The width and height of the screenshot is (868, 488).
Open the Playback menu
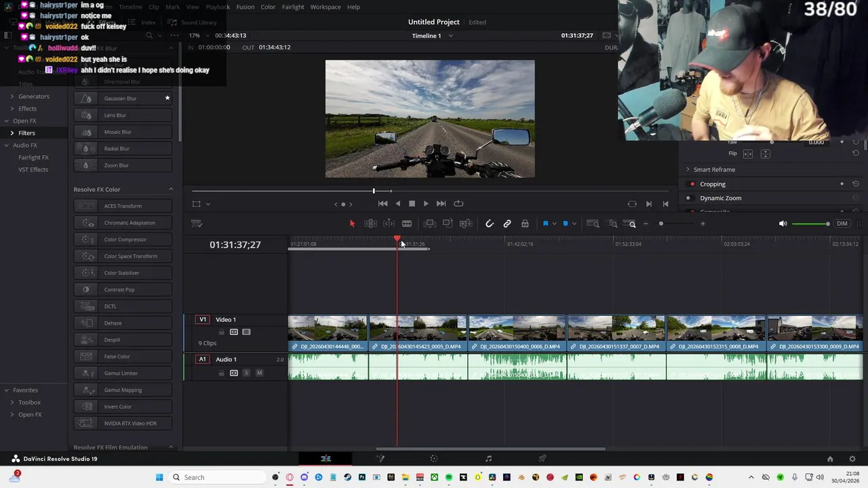pos(218,7)
